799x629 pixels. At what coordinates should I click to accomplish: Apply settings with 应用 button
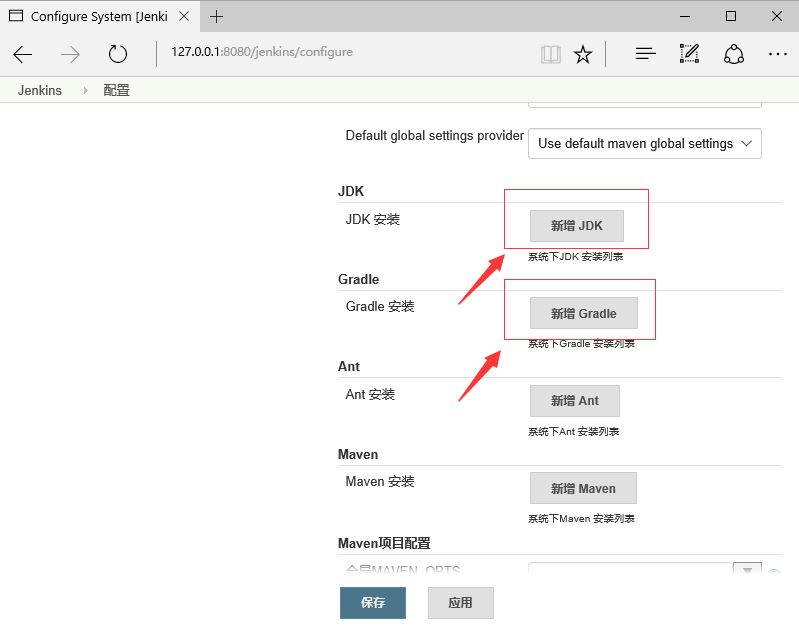pyautogui.click(x=461, y=602)
